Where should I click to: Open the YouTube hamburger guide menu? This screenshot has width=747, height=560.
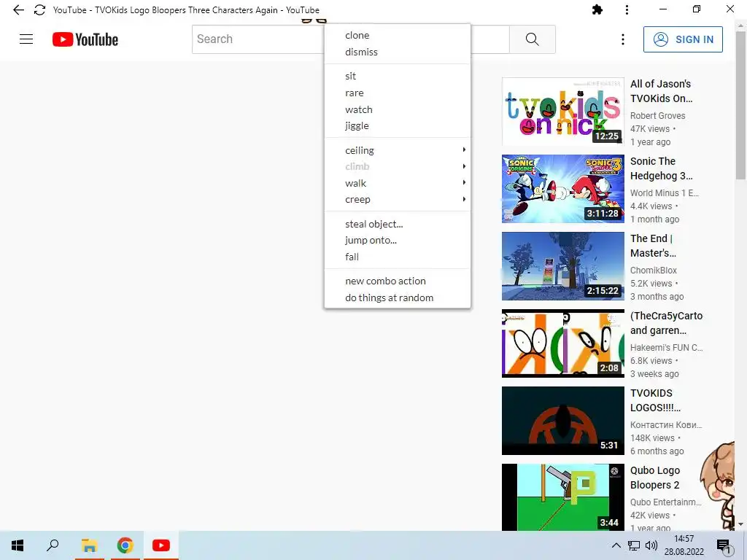(x=26, y=39)
